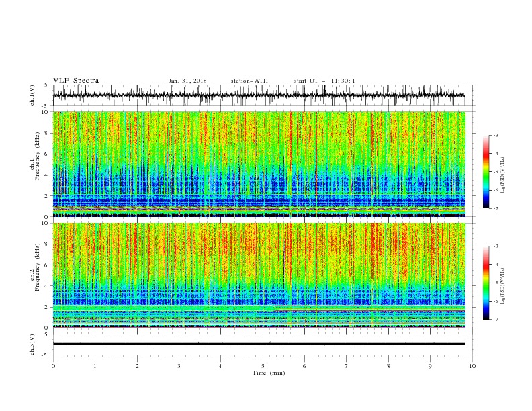Viewport: 532px width, 411px height.
Task: Click the time axis tick label "0"
Action: click(53, 366)
